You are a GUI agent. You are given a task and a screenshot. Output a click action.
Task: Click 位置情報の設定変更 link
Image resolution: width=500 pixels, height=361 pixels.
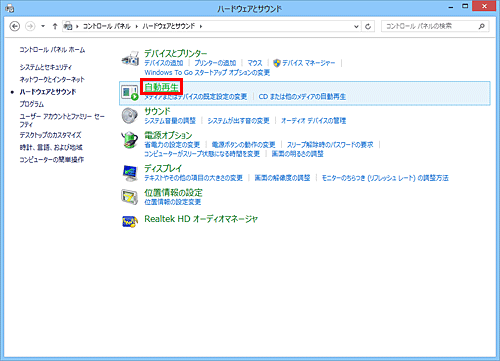click(173, 202)
